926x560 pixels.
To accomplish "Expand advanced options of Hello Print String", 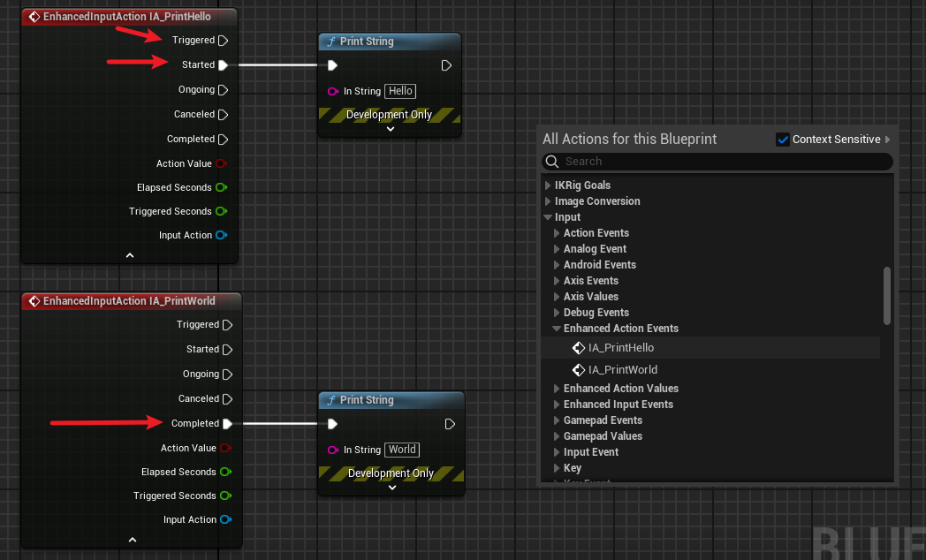I will coord(391,129).
